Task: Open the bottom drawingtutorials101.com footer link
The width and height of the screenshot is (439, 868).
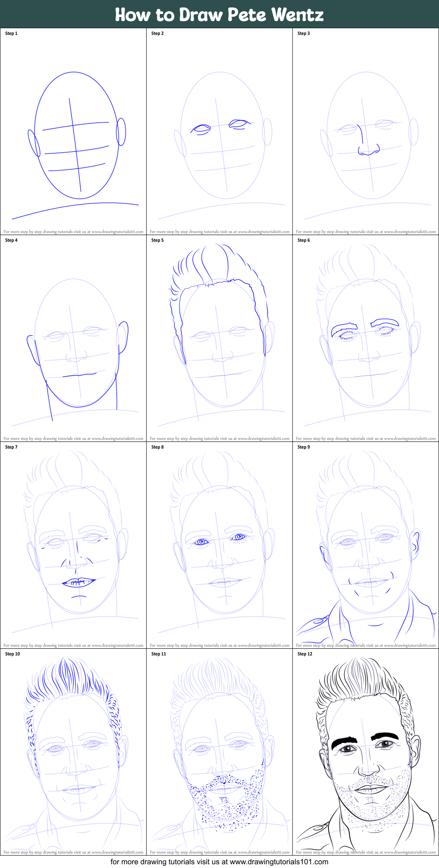Action: (219, 862)
